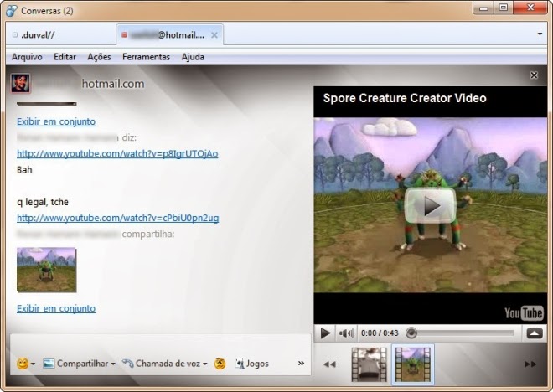Screen dimensions: 553x392
Task: Mute the video with the speaker icon
Action: point(345,333)
